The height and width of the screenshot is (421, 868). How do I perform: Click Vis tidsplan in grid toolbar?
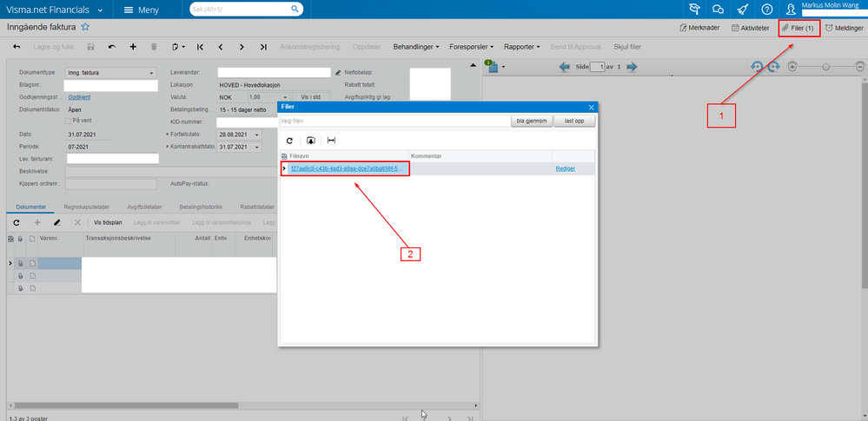(x=108, y=222)
